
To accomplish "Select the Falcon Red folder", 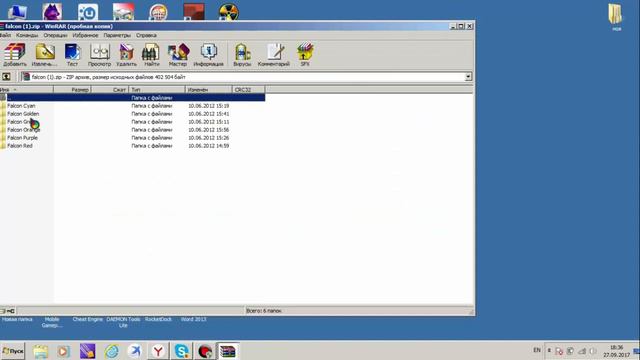I will tap(20, 146).
